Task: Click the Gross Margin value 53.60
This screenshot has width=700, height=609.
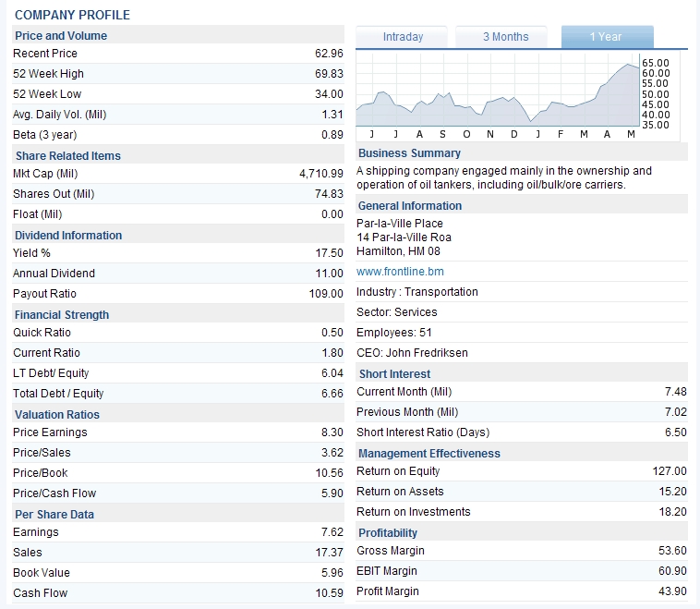Action: [x=673, y=551]
